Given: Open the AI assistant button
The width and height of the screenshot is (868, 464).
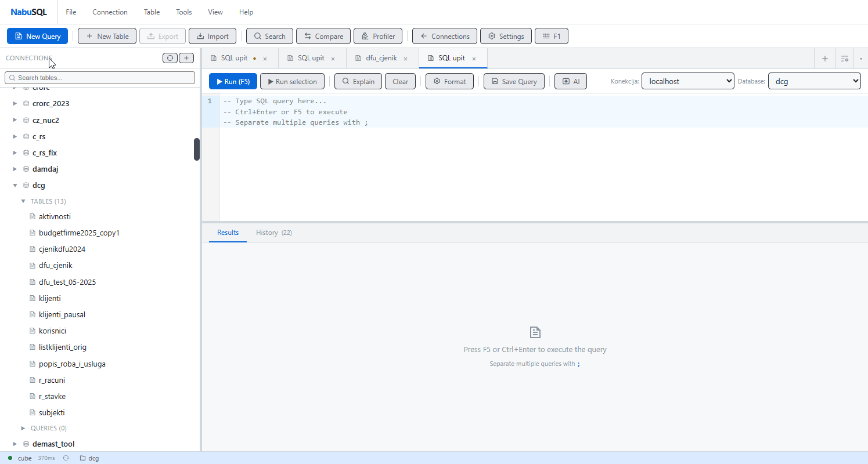Looking at the screenshot, I should (571, 81).
